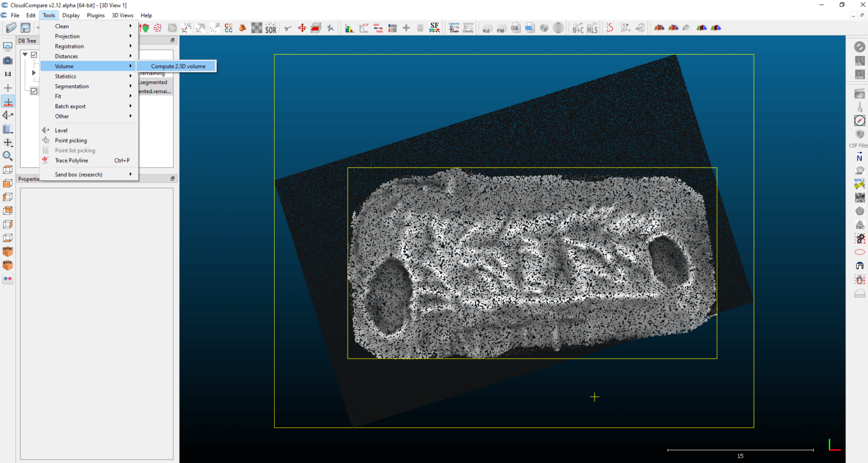Click the Open file folder icon

11,28
